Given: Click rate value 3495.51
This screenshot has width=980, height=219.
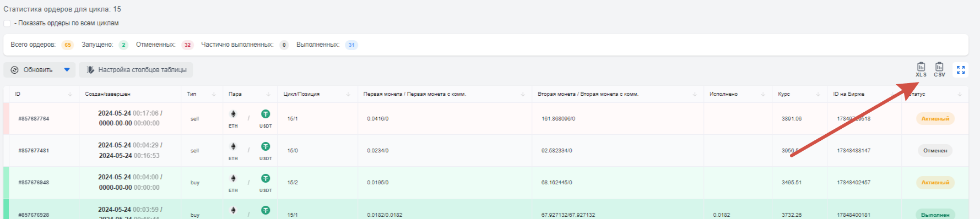Looking at the screenshot, I should (792, 183).
